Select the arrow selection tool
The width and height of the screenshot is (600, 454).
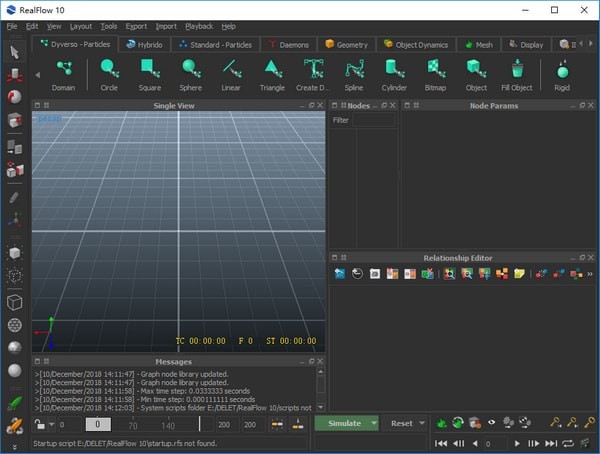(x=15, y=52)
